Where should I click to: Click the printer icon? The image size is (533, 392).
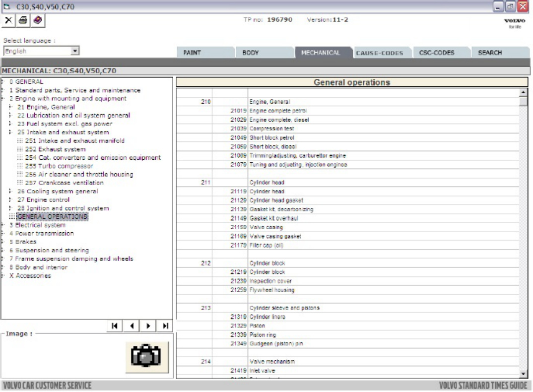(23, 20)
